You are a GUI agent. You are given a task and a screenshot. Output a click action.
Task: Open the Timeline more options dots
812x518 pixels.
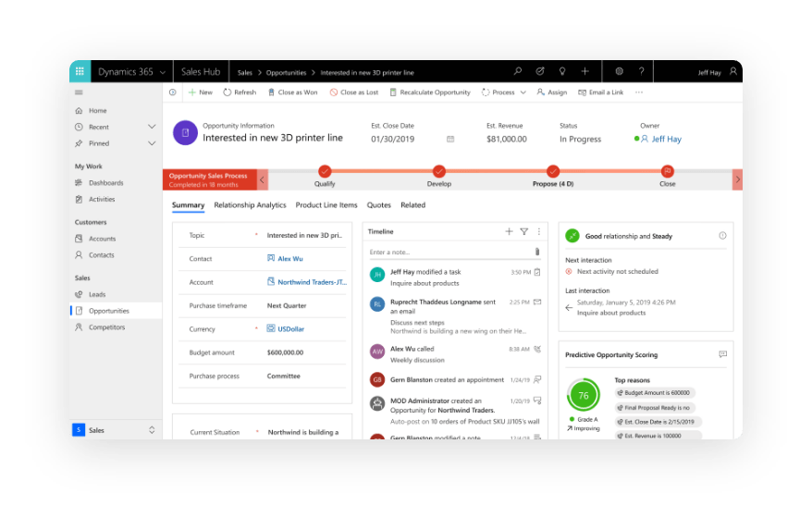pyautogui.click(x=538, y=231)
